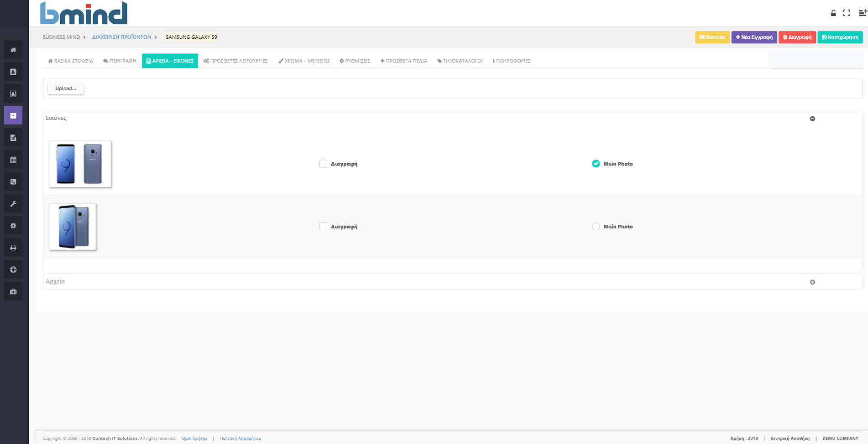
Task: Select the checked Main Photo radio of the first image
Action: click(x=596, y=164)
